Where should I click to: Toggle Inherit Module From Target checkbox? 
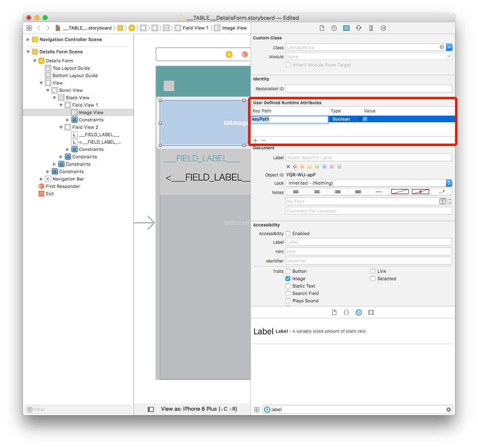click(288, 65)
